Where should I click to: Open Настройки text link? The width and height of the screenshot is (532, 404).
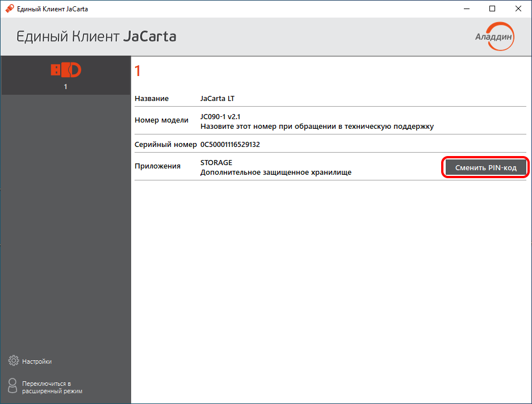pos(37,361)
